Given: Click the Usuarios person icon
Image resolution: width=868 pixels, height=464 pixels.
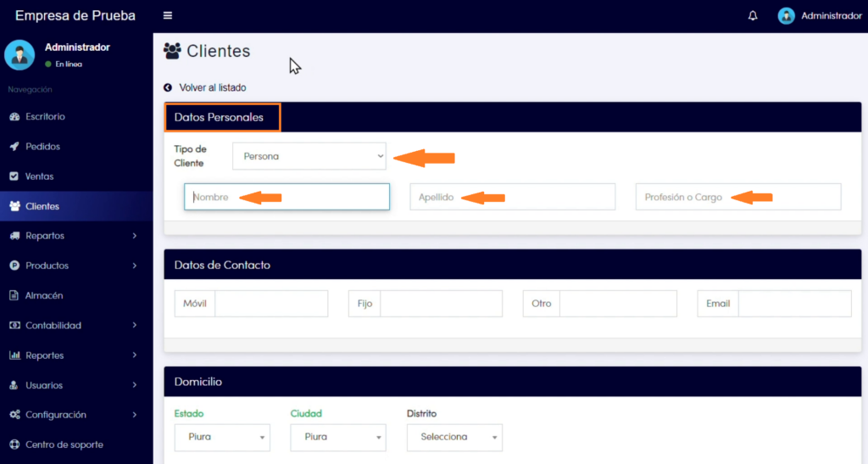Looking at the screenshot, I should [14, 385].
